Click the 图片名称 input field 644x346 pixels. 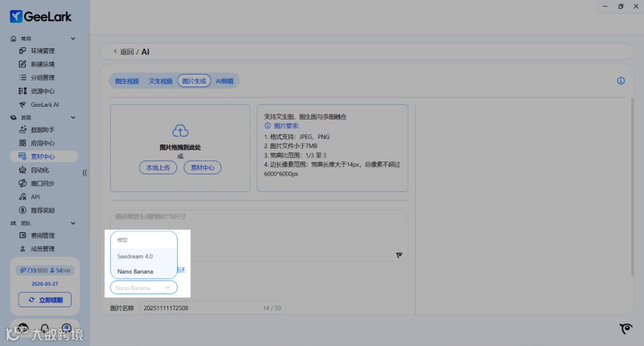point(212,308)
